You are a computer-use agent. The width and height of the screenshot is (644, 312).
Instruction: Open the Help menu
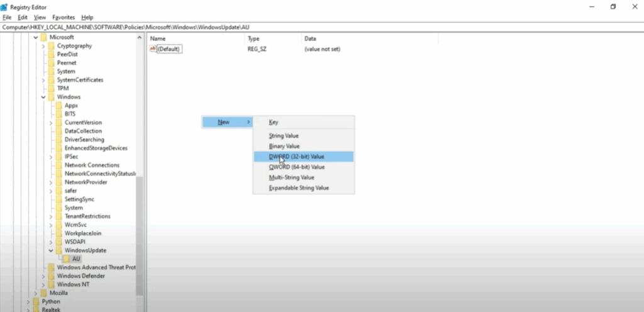[x=87, y=17]
